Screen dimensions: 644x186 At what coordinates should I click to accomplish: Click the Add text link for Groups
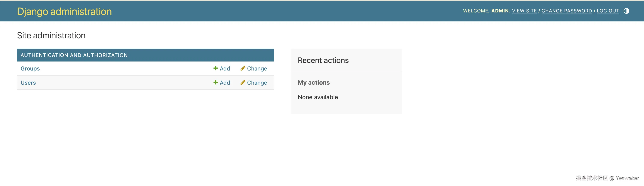[x=225, y=69]
